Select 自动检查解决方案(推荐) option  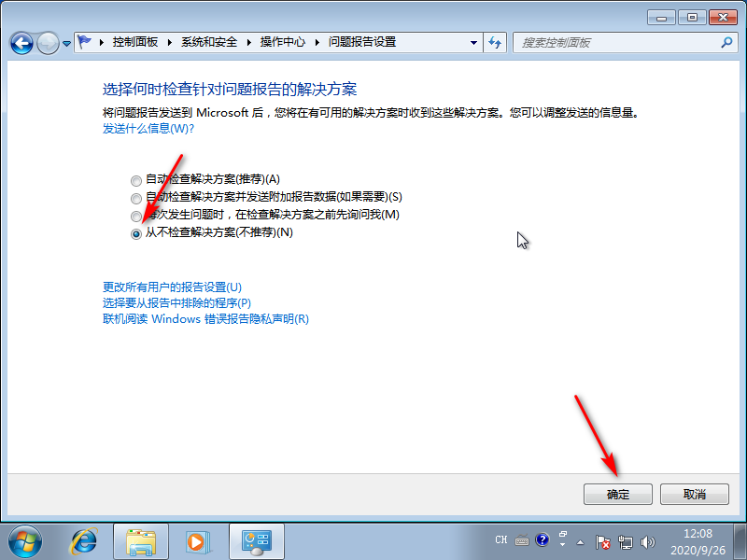point(136,179)
